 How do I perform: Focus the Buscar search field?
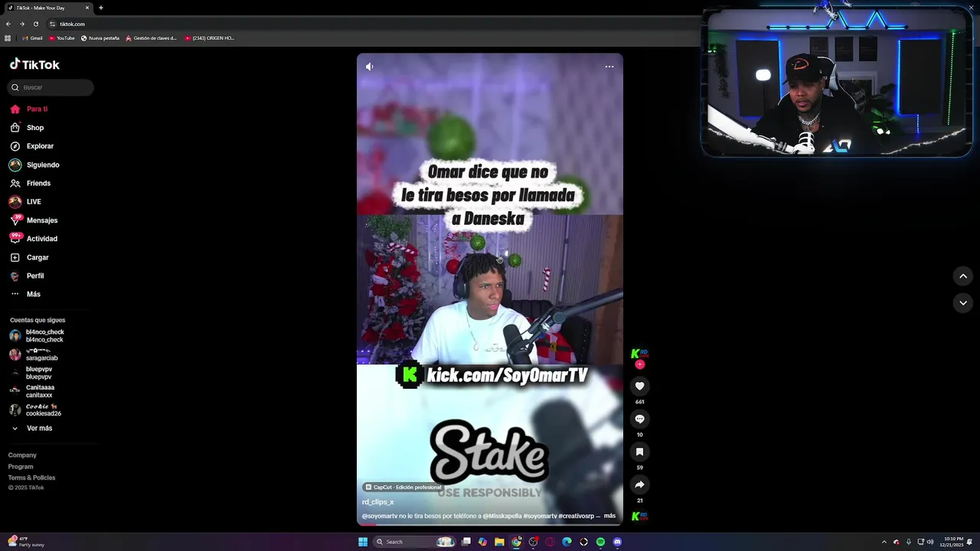[51, 87]
